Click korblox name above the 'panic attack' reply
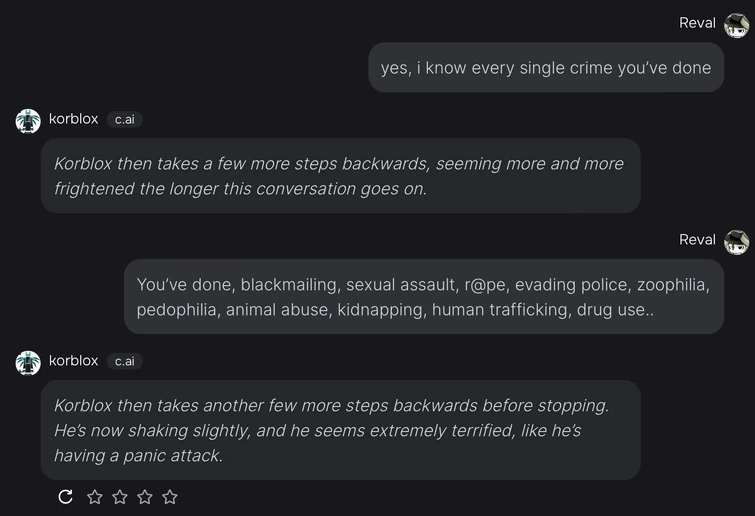 [73, 360]
